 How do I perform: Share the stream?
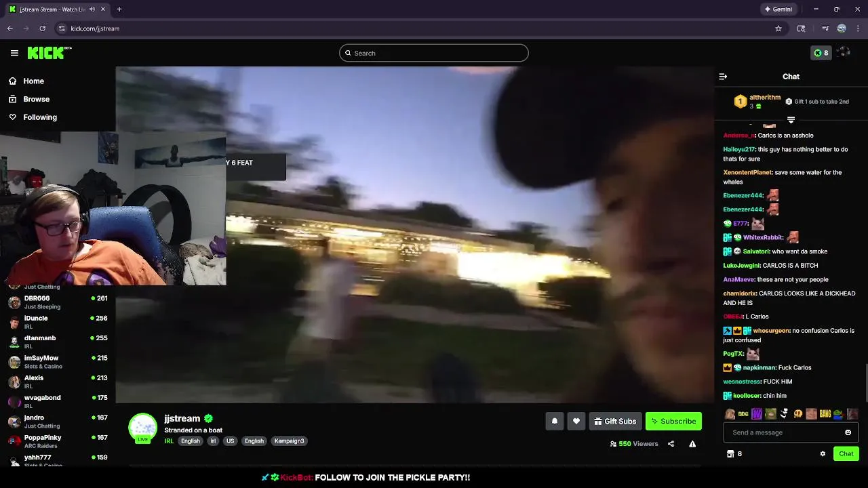tap(671, 444)
